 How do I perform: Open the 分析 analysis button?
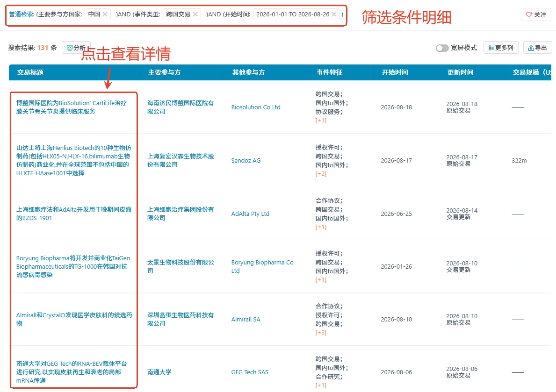pos(76,48)
